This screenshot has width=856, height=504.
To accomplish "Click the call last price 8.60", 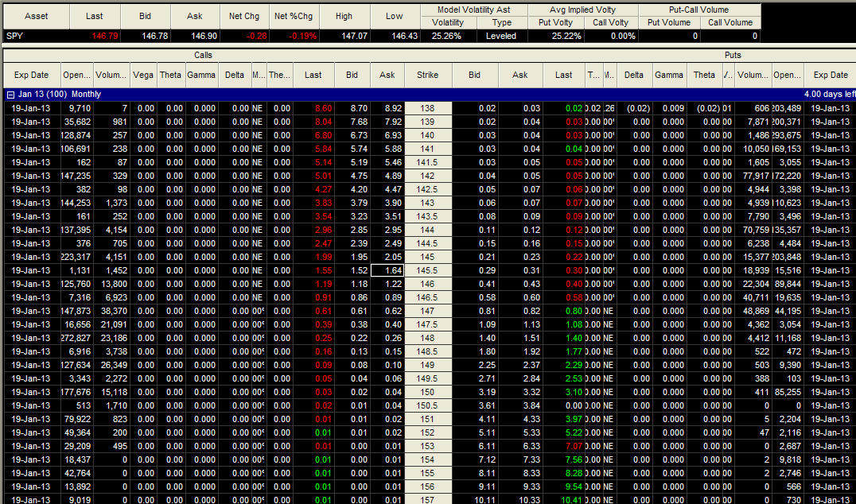I will [x=314, y=109].
